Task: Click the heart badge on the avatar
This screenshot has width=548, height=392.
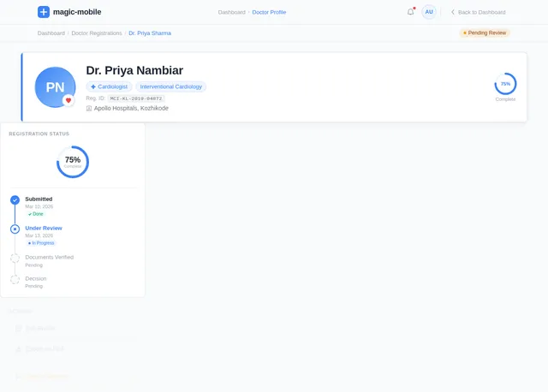Action: pos(68,100)
